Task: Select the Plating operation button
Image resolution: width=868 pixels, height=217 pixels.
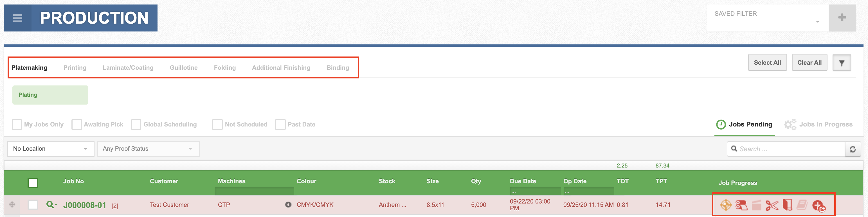Action: point(50,95)
